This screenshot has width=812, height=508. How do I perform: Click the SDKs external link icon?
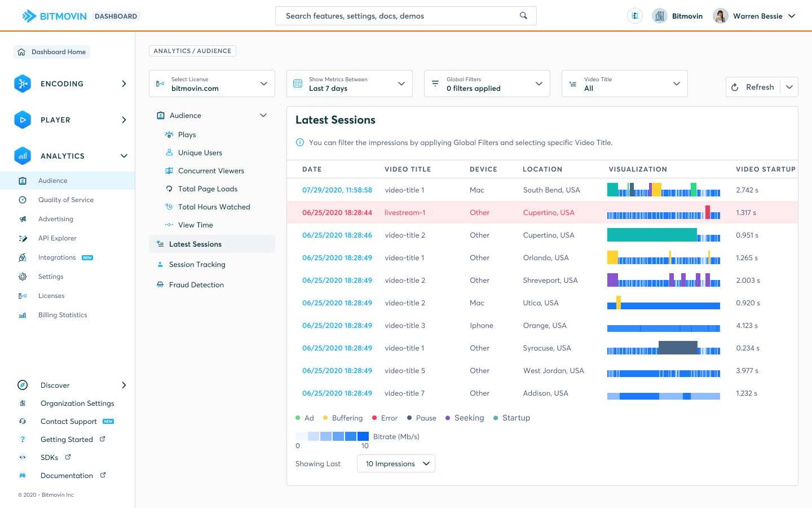click(68, 457)
